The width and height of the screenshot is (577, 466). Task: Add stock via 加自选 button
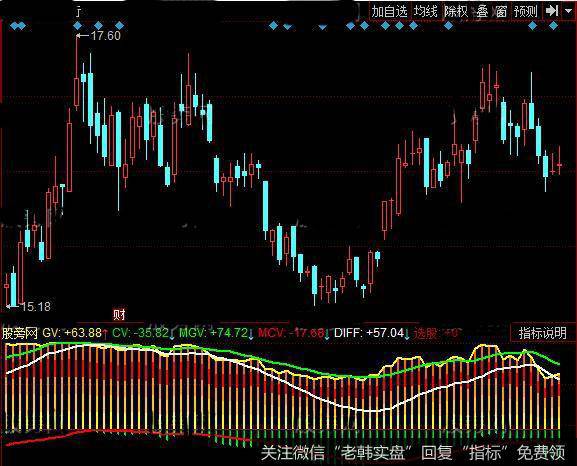tap(389, 11)
